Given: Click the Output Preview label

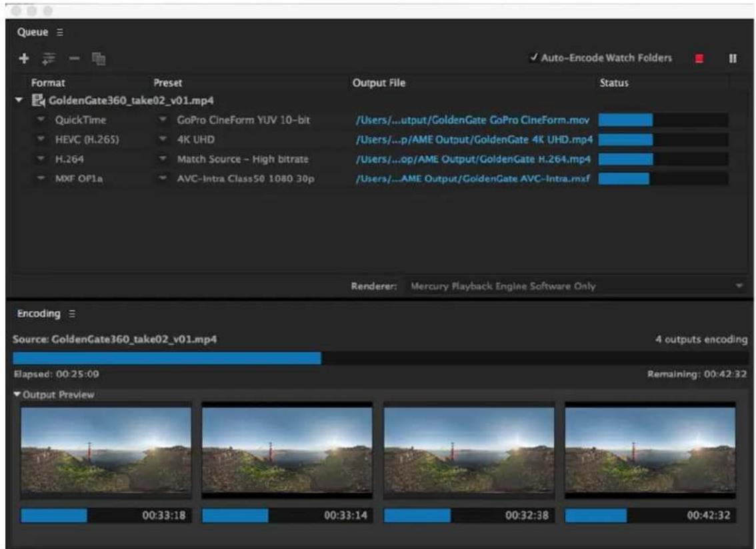Looking at the screenshot, I should click(x=59, y=395).
